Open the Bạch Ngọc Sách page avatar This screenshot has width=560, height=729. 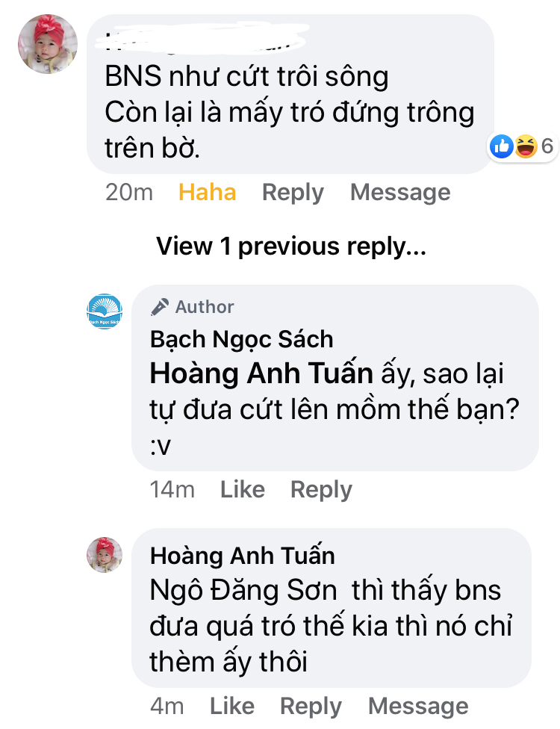[105, 311]
